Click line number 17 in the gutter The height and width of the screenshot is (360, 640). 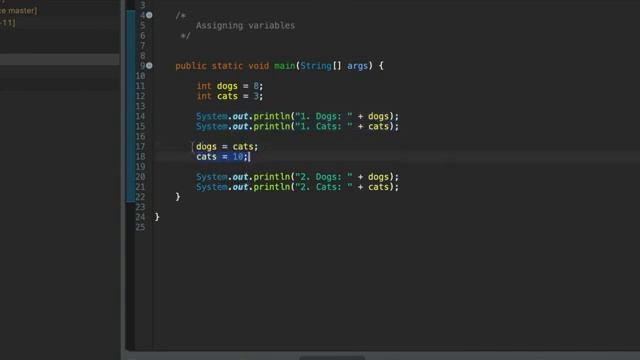click(x=140, y=147)
